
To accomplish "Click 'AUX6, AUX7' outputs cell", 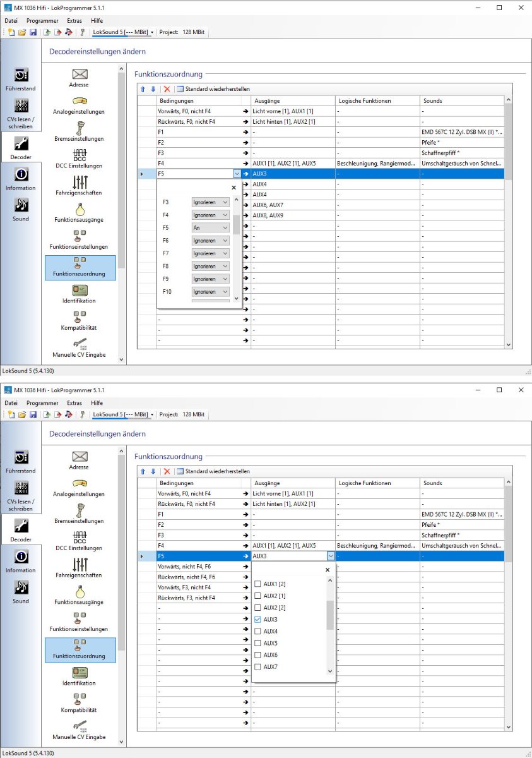I will 293,205.
